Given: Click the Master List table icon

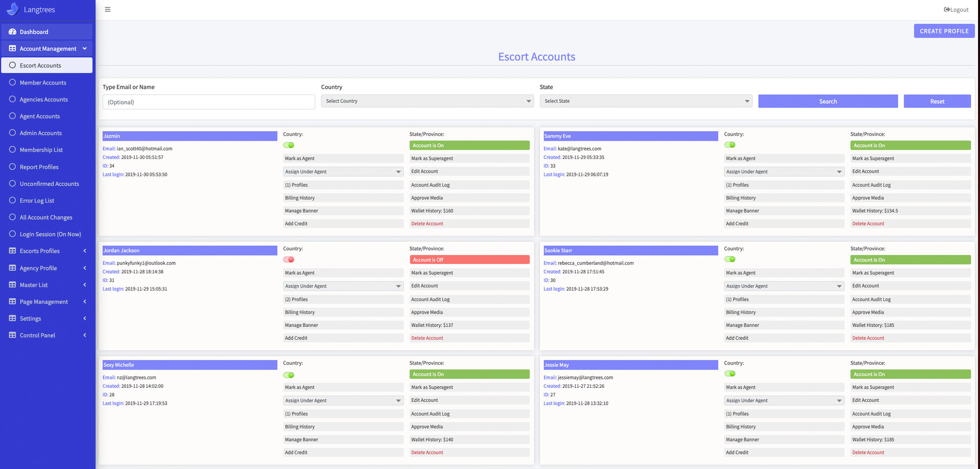Looking at the screenshot, I should tap(12, 285).
